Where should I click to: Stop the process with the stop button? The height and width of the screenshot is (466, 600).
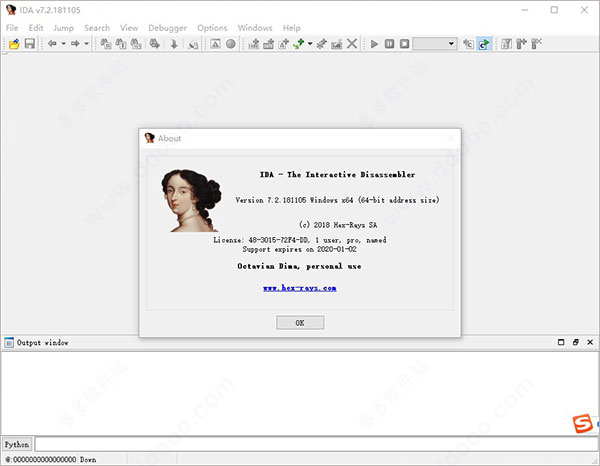(x=404, y=44)
